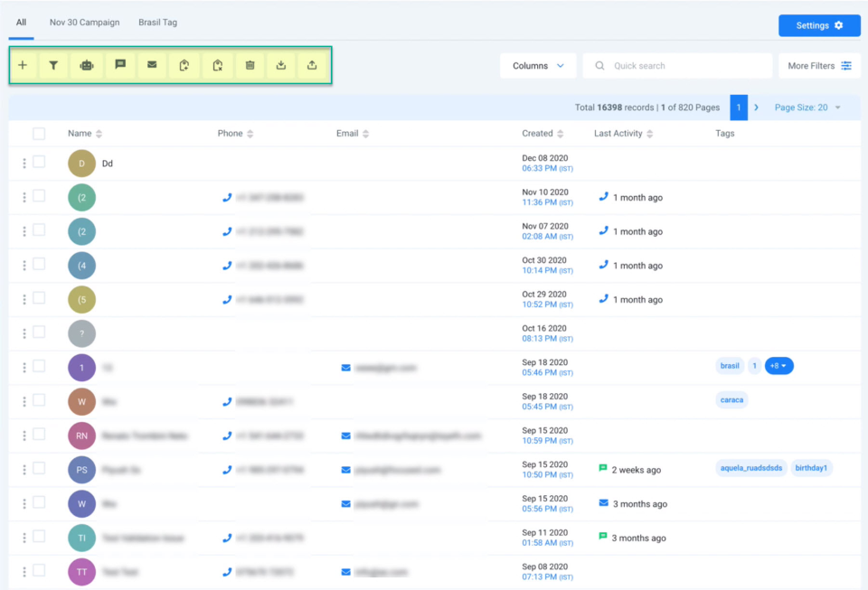
Task: Switch to the Nov 30 Campaign tab
Action: click(x=84, y=22)
